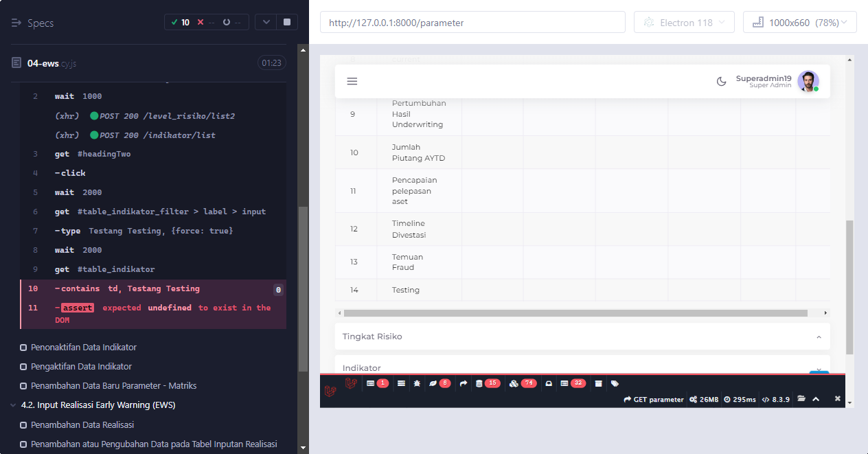The width and height of the screenshot is (868, 454).
Task: Open the hamburger menu in app header
Action: click(352, 81)
